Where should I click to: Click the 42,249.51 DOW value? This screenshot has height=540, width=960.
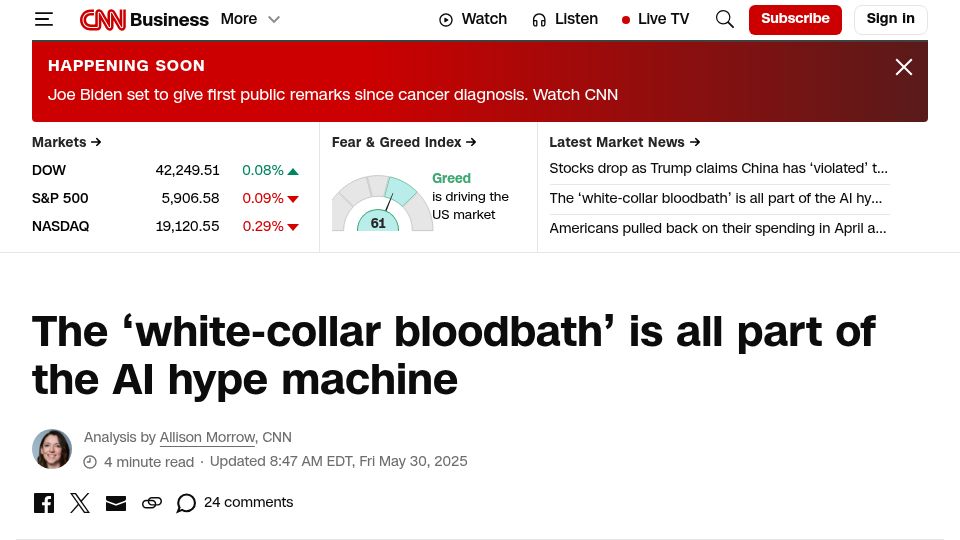point(187,170)
